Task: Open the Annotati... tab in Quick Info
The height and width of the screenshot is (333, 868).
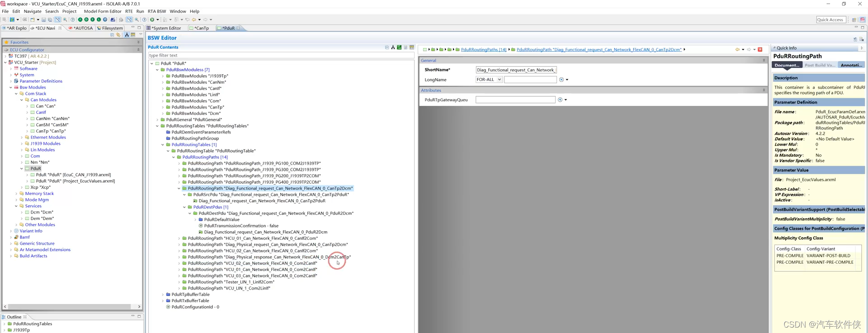Action: click(852, 65)
